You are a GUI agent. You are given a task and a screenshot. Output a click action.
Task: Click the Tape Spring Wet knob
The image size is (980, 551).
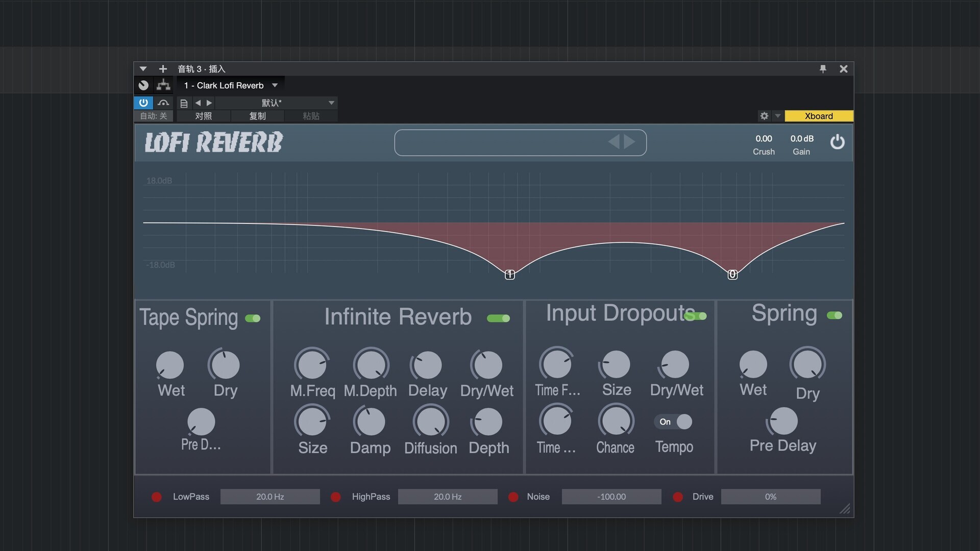pyautogui.click(x=170, y=365)
